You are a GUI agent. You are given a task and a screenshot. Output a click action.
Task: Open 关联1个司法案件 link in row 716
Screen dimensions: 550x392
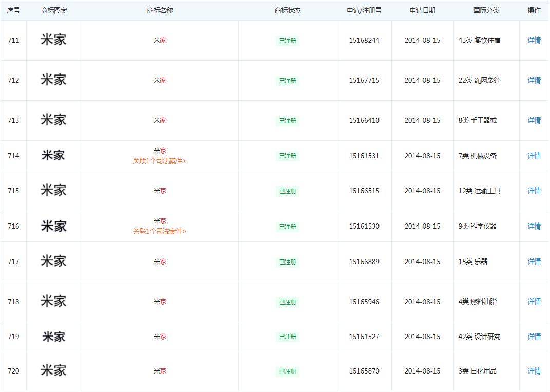tap(160, 231)
